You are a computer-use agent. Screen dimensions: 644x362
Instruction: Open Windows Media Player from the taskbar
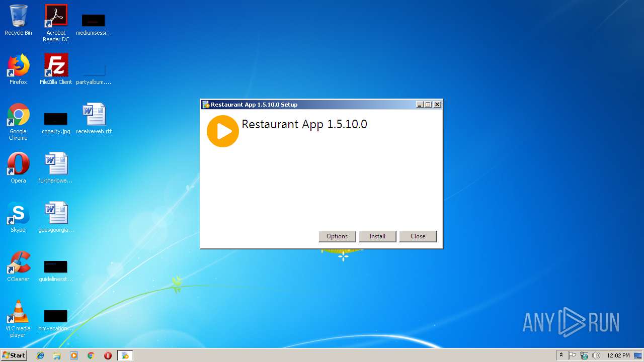tap(74, 355)
